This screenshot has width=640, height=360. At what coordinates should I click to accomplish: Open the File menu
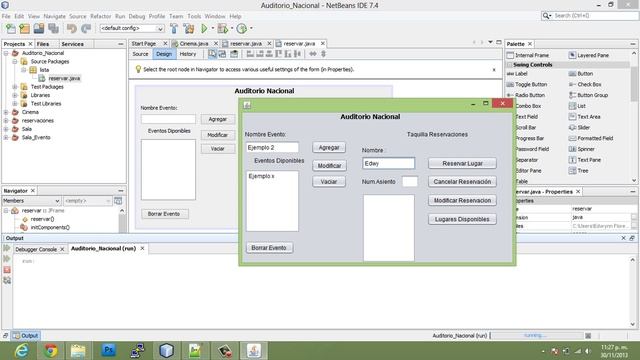point(6,16)
